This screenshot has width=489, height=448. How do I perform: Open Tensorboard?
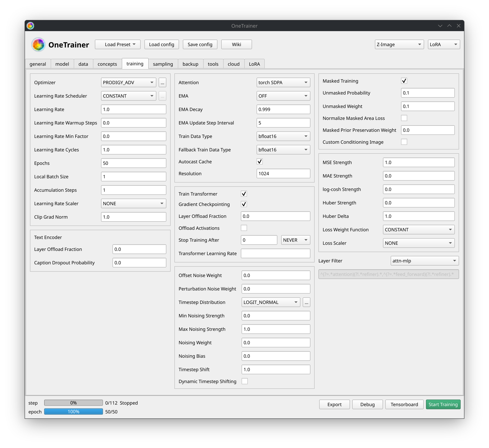coord(404,404)
